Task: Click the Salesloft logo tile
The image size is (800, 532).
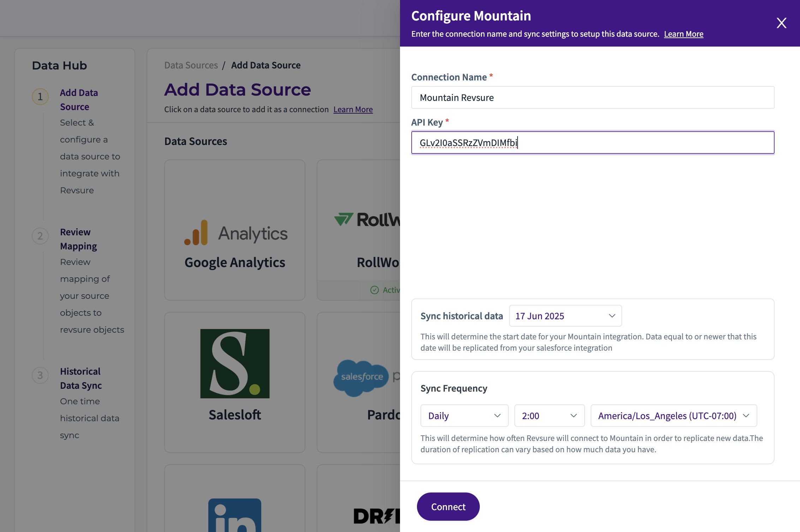Action: pos(235,363)
